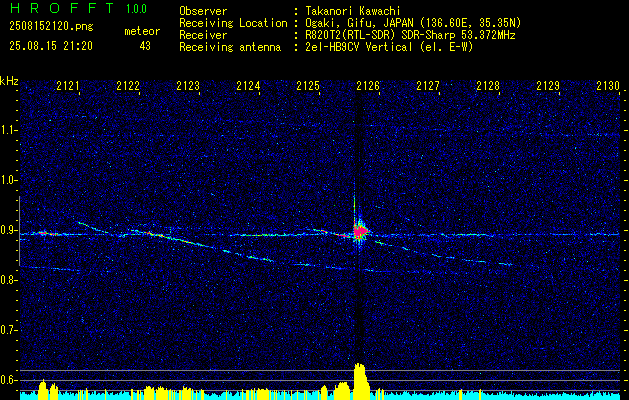Select the version number 1.0.0

(x=136, y=9)
